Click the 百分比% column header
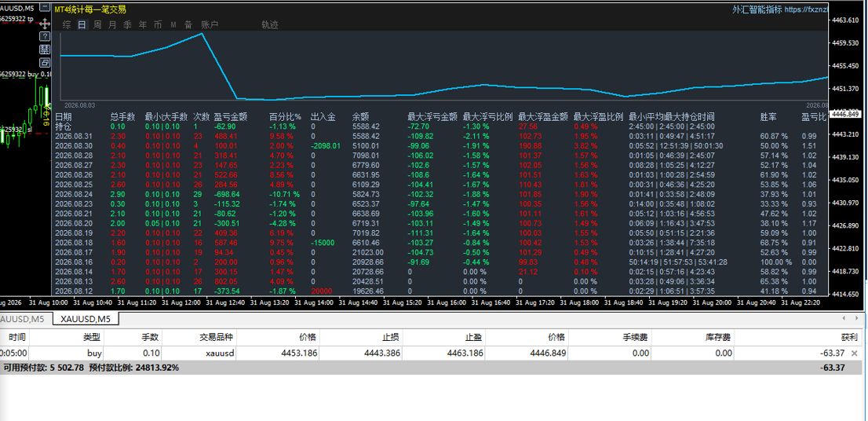 tap(285, 117)
